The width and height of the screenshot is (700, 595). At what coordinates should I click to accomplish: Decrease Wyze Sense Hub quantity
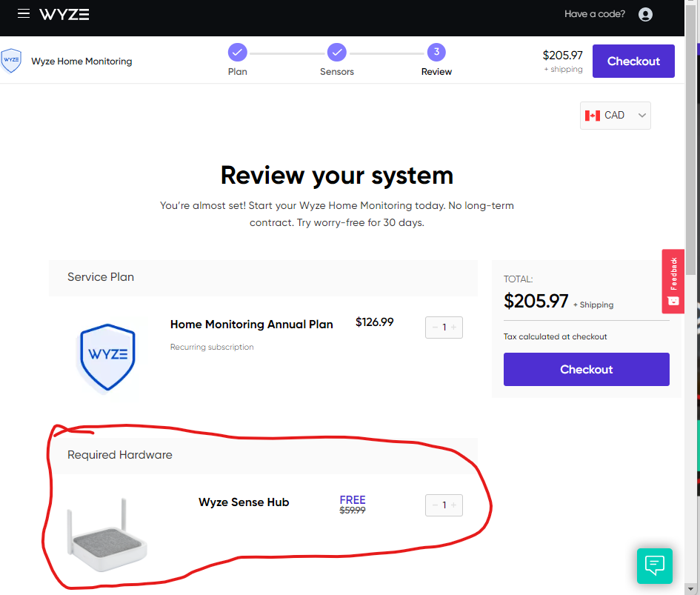(435, 505)
